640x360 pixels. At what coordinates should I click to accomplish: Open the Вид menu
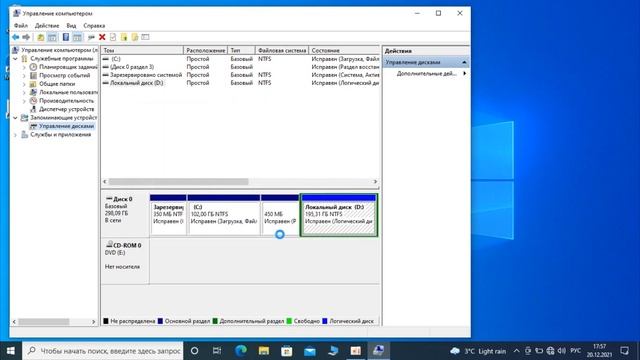pyautogui.click(x=71, y=25)
